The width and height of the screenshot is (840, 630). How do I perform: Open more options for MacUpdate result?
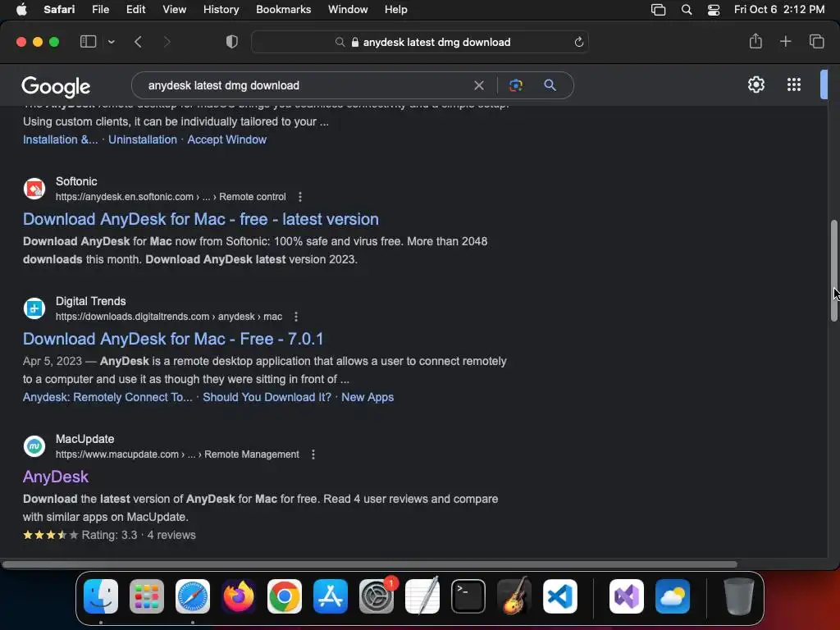tap(313, 454)
